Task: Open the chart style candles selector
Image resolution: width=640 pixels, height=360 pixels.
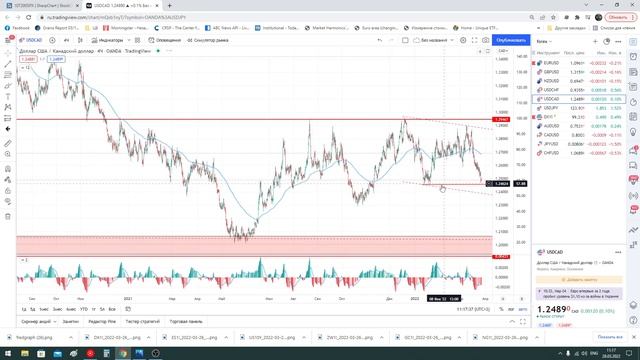Action: [x=80, y=40]
